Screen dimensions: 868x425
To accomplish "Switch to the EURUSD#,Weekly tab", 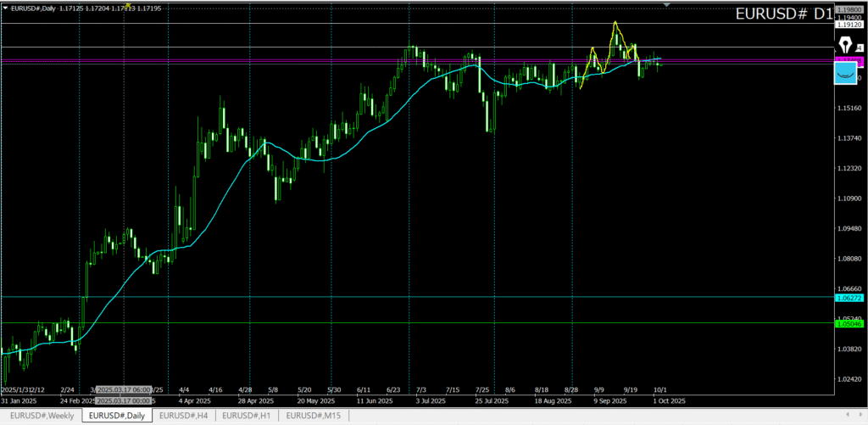I will pyautogui.click(x=41, y=415).
